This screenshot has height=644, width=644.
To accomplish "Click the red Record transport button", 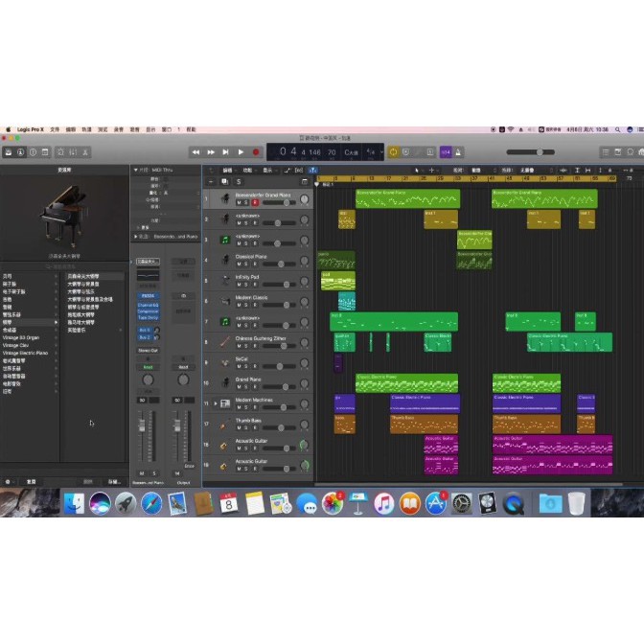I will tap(256, 152).
